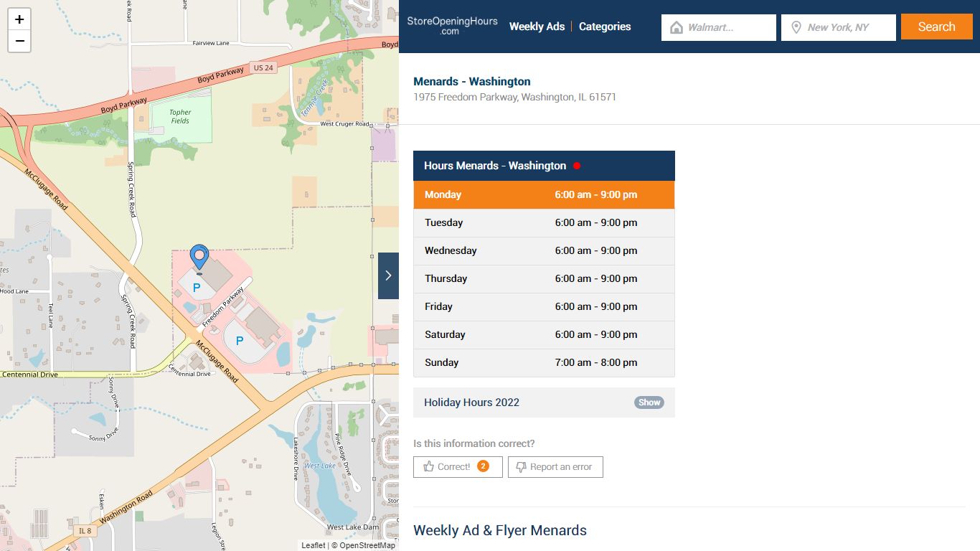Focus the Walmart store search field
The width and height of the screenshot is (980, 551).
[719, 27]
